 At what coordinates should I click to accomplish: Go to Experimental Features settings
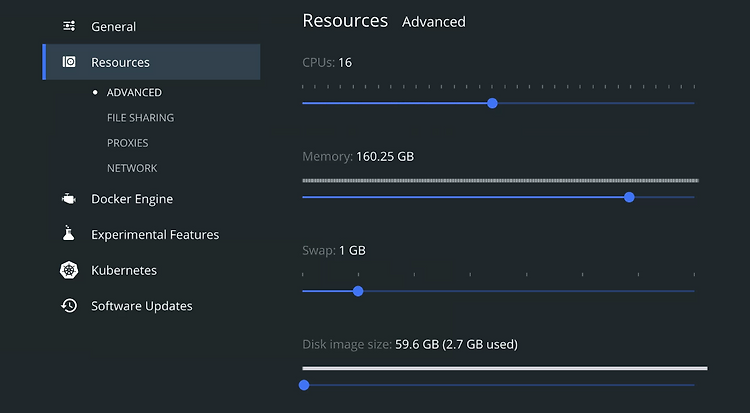pyautogui.click(x=155, y=234)
